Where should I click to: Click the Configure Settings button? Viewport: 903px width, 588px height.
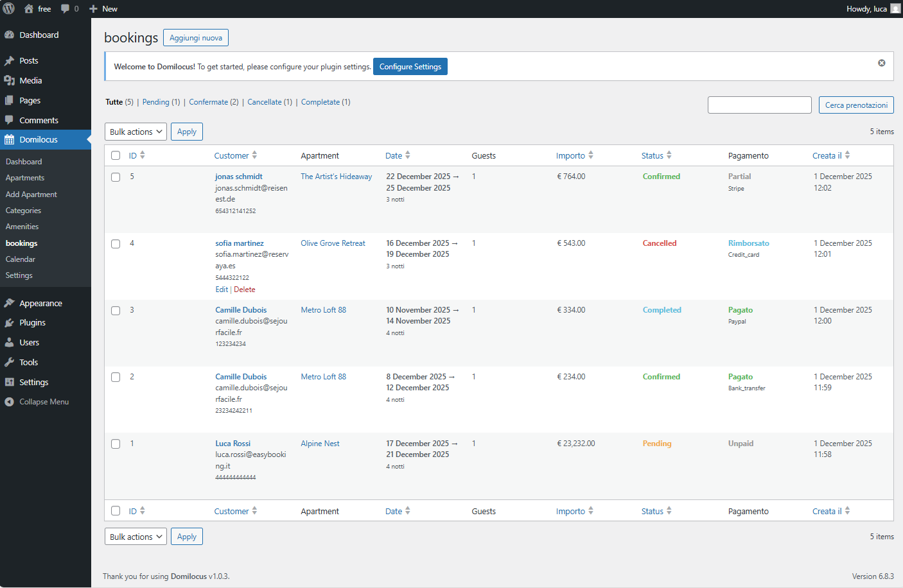(x=410, y=67)
